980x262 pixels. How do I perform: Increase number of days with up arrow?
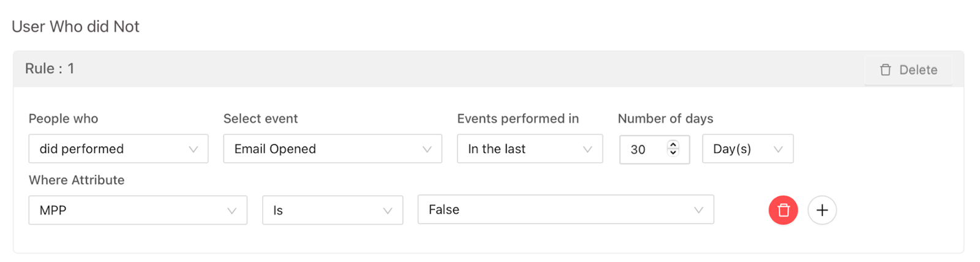pos(673,145)
